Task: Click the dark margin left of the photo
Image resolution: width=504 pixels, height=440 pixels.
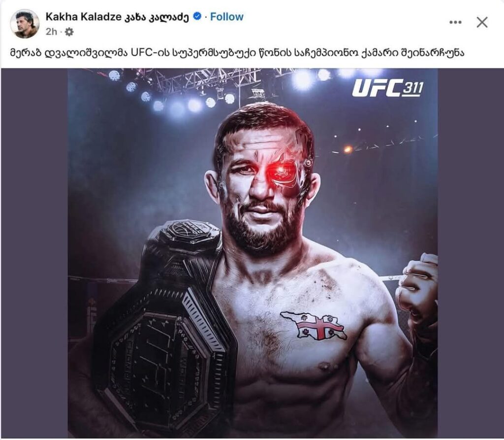Action: pyautogui.click(x=34, y=253)
